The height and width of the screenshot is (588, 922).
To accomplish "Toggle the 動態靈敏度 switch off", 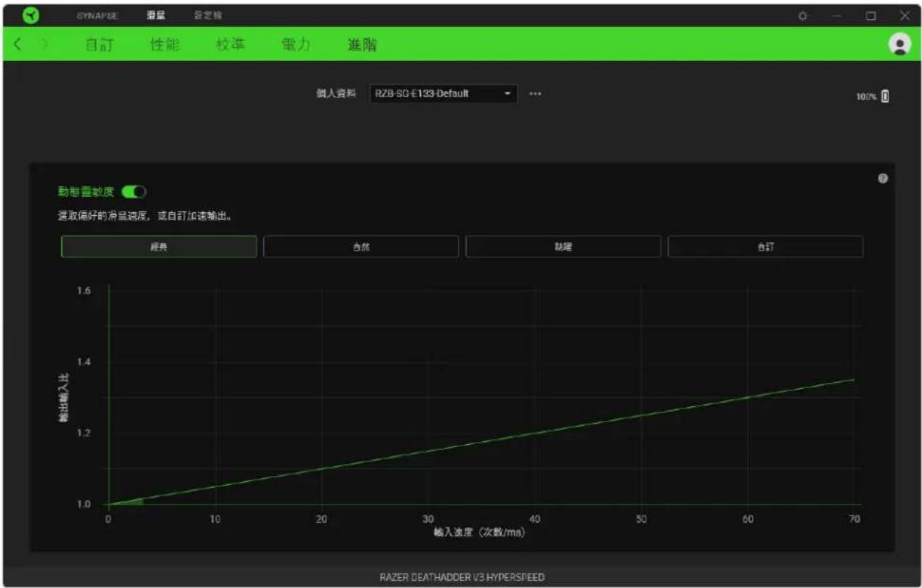I will [x=135, y=192].
